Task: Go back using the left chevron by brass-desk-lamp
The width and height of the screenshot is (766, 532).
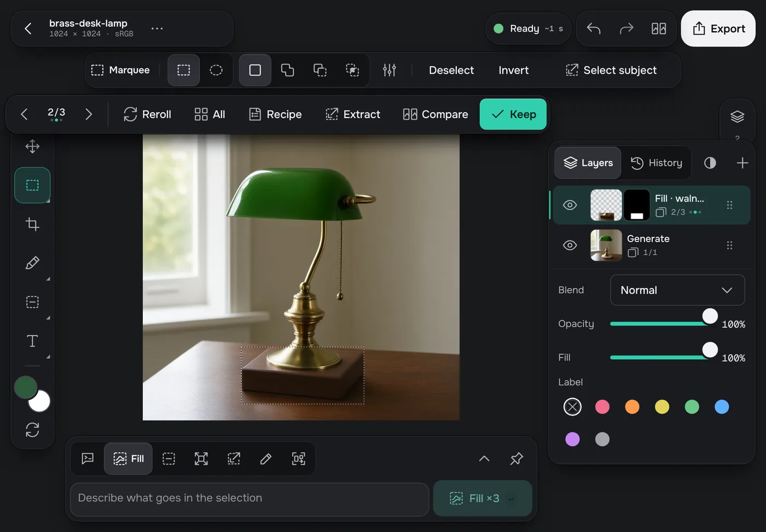Action: 28,28
